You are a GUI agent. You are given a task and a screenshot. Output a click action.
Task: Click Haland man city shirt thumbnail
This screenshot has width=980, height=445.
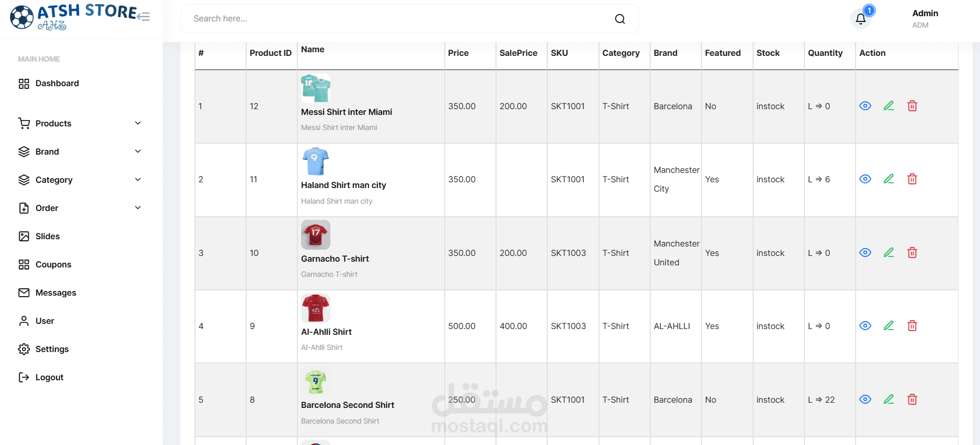click(x=316, y=161)
